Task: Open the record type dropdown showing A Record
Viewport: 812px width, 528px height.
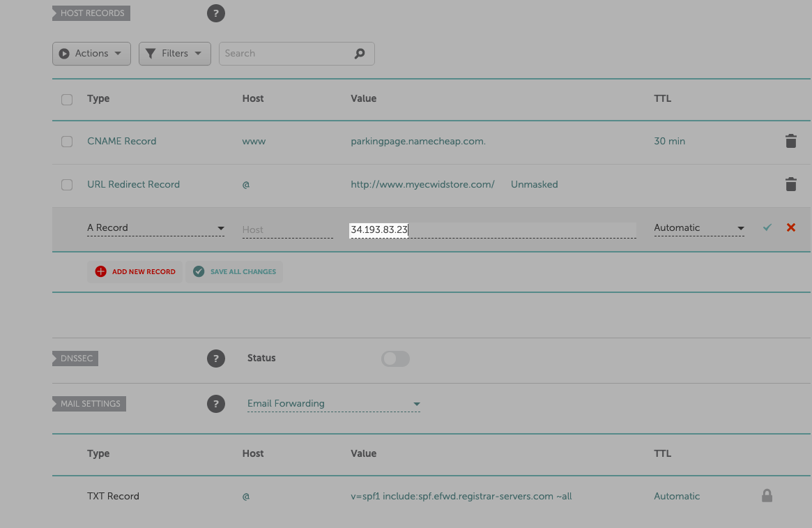Action: [x=155, y=227]
